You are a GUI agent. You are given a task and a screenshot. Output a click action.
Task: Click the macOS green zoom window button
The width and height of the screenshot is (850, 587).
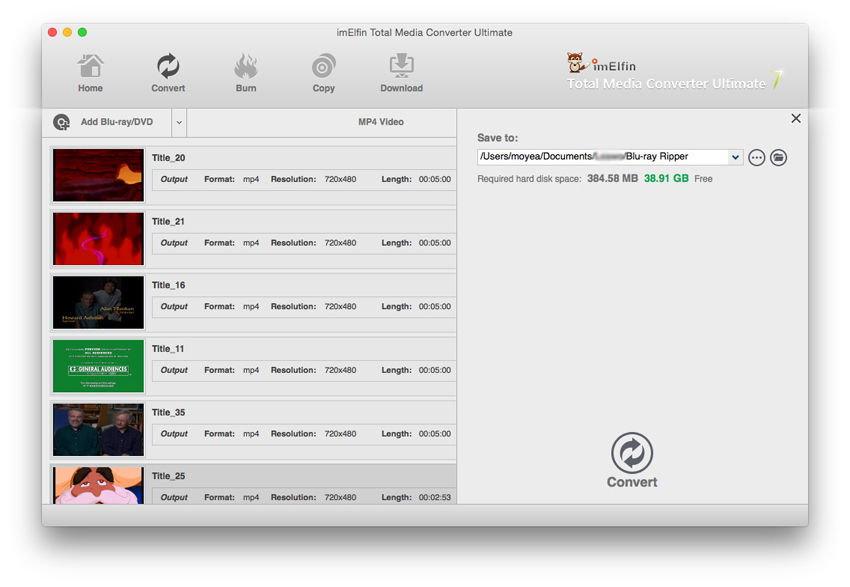point(82,33)
